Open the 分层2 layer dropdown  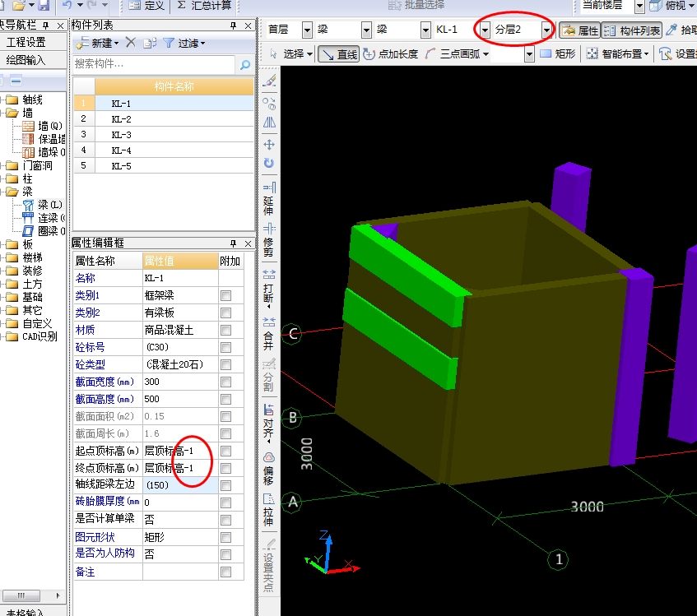(x=546, y=30)
